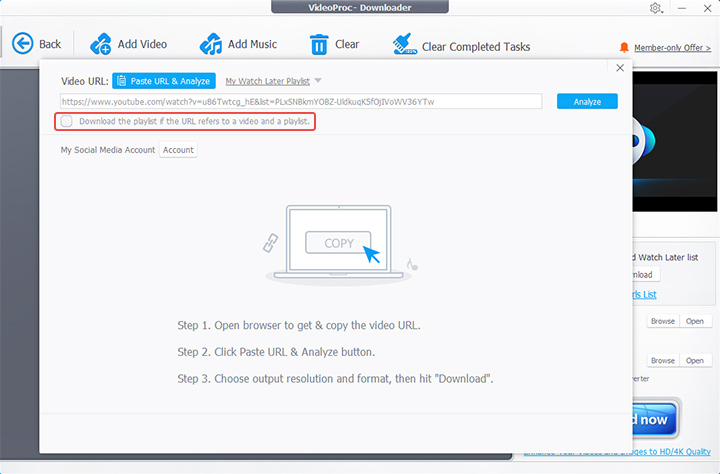720x474 pixels.
Task: Click the Step 2 instruction text
Action: pos(276,352)
